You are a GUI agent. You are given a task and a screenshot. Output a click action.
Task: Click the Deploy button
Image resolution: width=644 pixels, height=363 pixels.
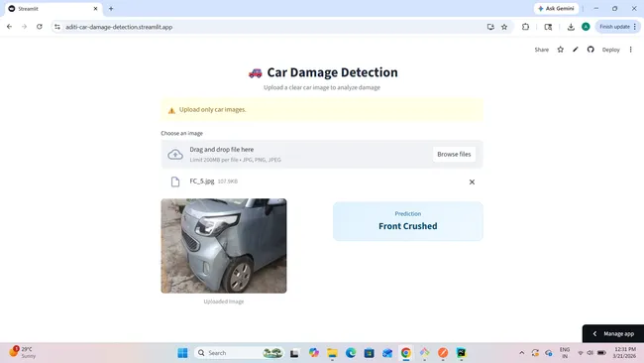[x=610, y=50]
